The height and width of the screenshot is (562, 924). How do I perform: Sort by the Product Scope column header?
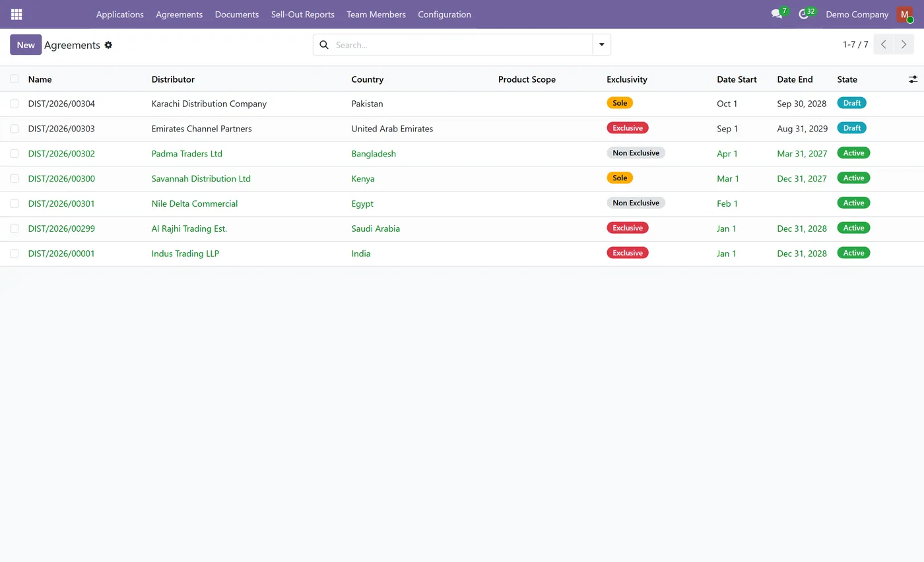click(527, 79)
